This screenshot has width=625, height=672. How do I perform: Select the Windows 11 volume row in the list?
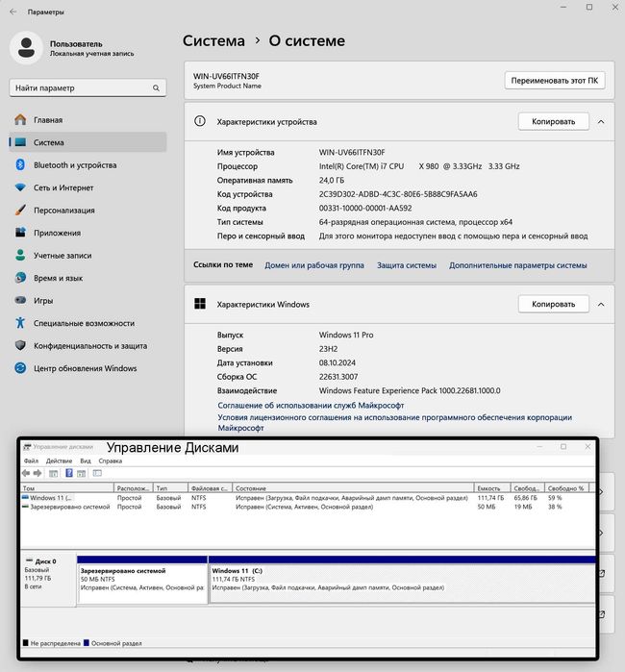(x=308, y=498)
